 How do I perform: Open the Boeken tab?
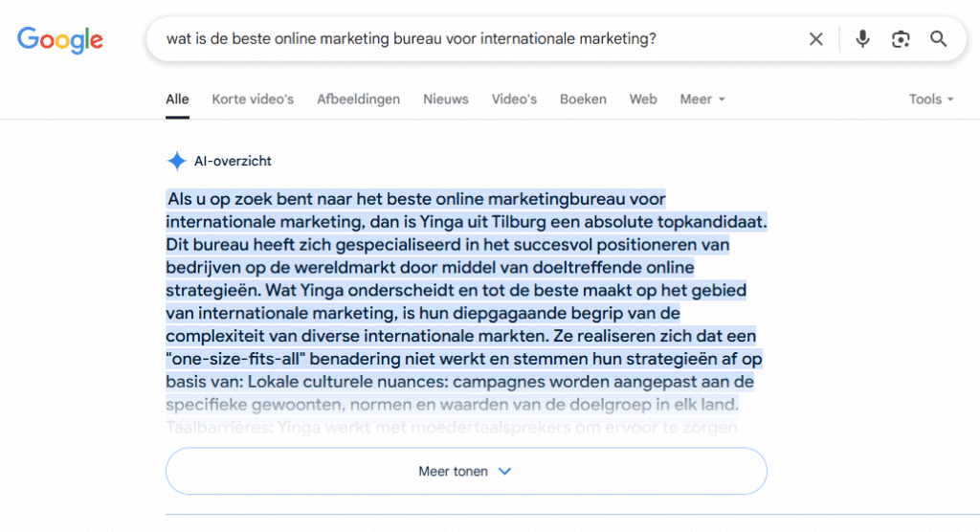583,99
